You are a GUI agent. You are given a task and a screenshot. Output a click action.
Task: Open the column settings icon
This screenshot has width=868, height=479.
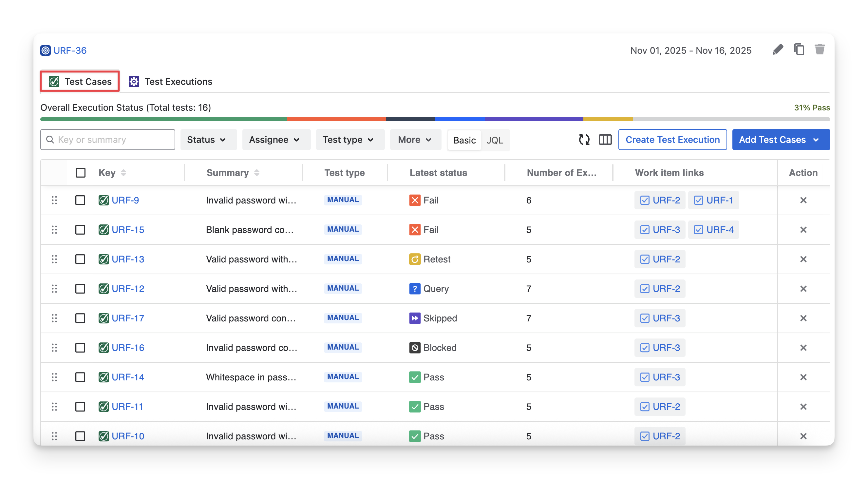[605, 140]
